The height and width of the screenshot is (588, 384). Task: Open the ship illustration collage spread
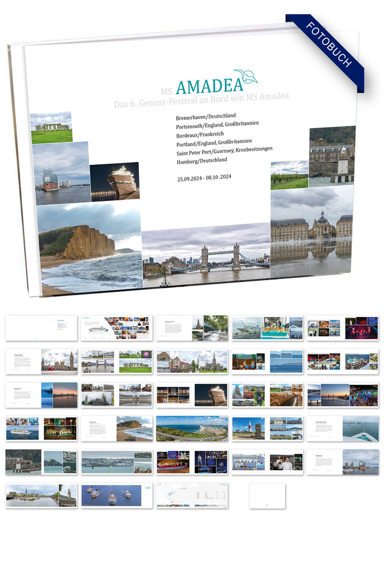pyautogui.click(x=117, y=328)
